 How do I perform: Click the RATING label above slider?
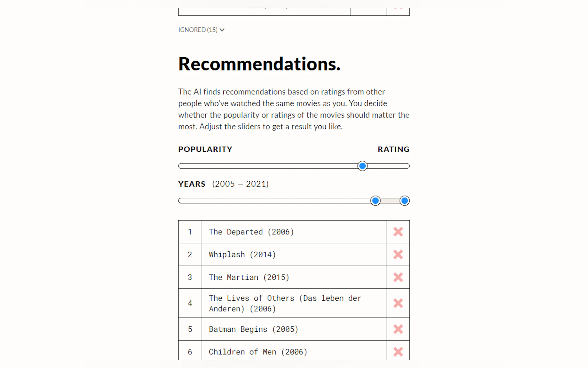pyautogui.click(x=393, y=149)
